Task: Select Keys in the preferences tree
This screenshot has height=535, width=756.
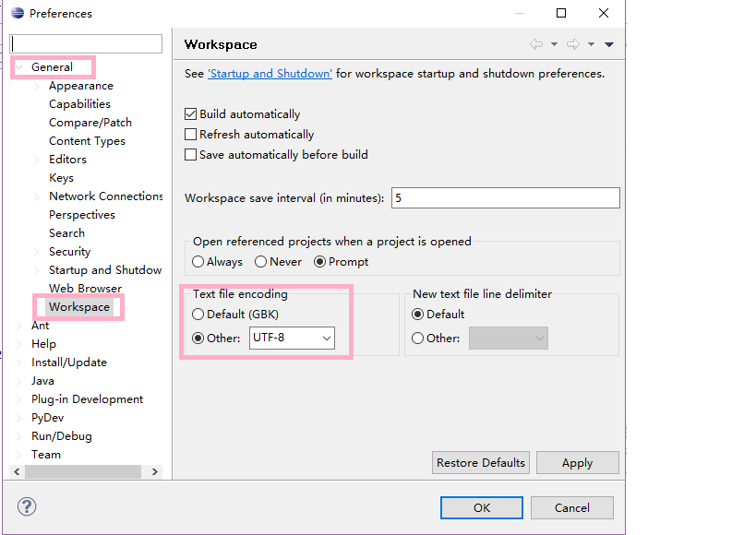Action: pyautogui.click(x=61, y=178)
